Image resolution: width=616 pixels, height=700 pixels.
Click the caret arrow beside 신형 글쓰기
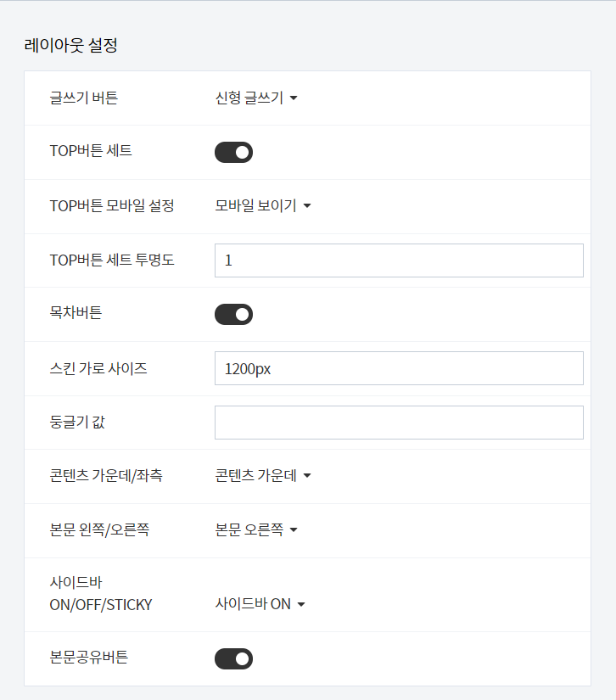(x=294, y=98)
